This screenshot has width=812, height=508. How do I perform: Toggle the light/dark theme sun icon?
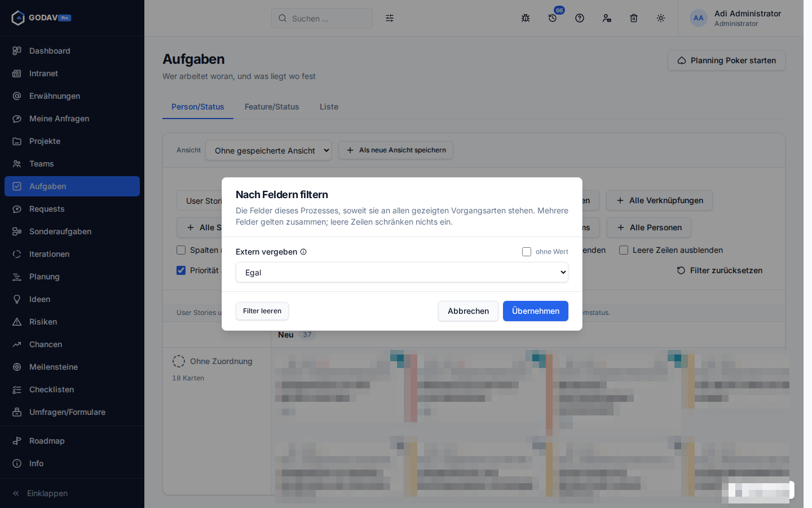pyautogui.click(x=661, y=18)
